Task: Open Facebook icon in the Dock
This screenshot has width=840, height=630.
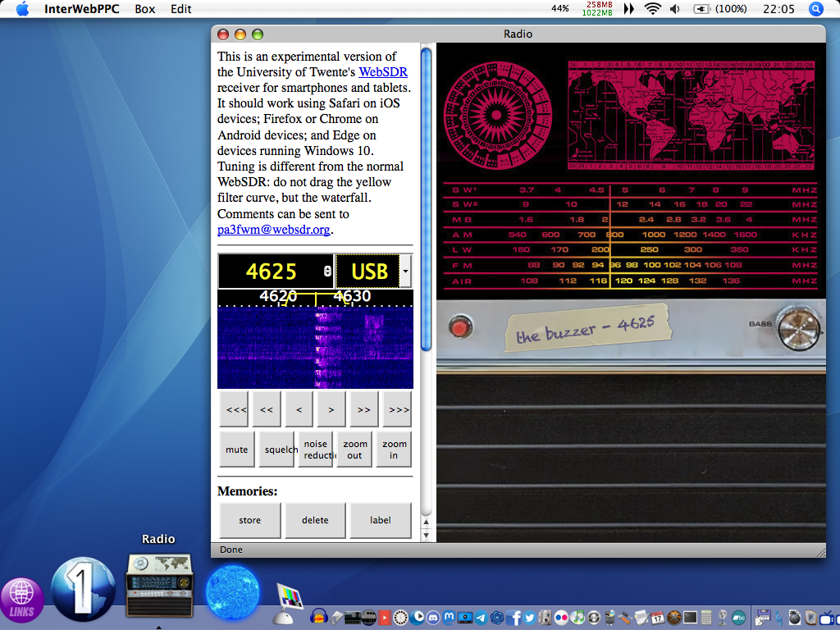Action: 514,618
